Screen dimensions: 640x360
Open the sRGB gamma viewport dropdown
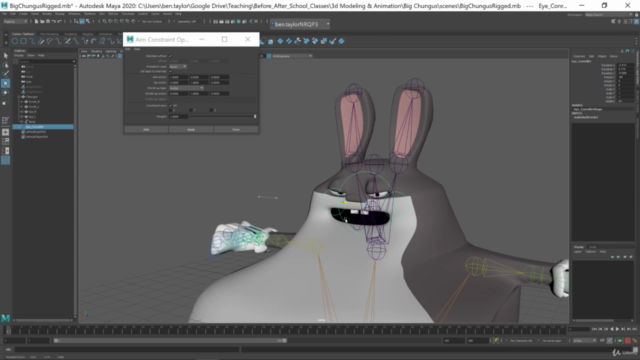click(x=291, y=56)
